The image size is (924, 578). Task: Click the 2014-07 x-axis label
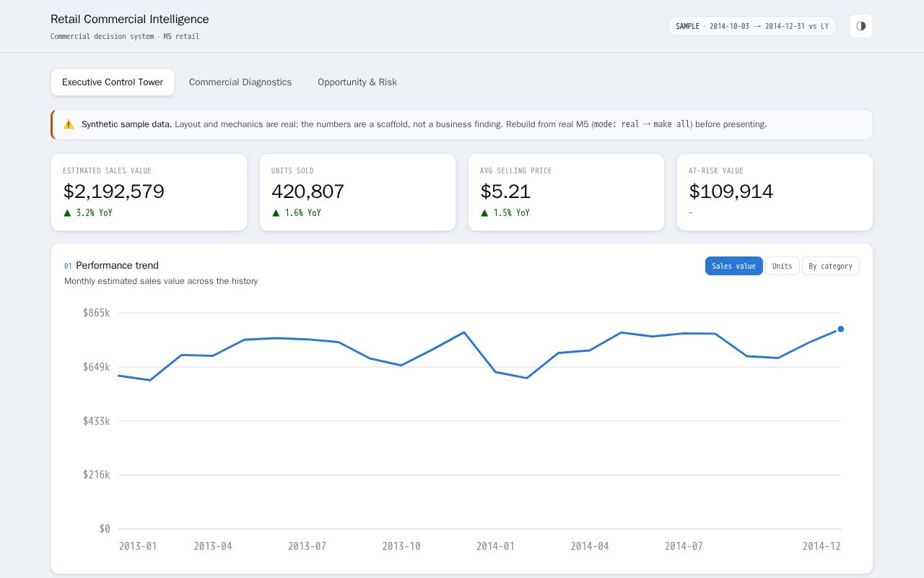pos(684,546)
